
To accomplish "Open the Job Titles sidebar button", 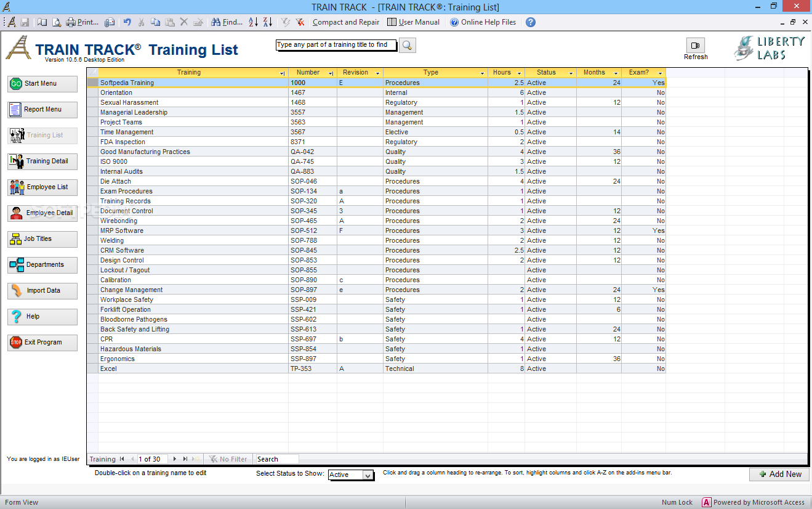I will (x=42, y=239).
